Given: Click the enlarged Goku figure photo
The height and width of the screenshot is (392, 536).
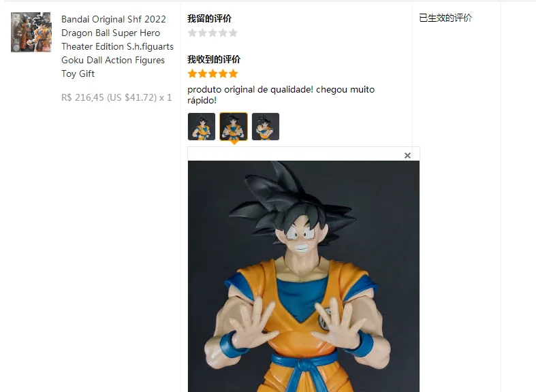Looking at the screenshot, I should point(304,276).
